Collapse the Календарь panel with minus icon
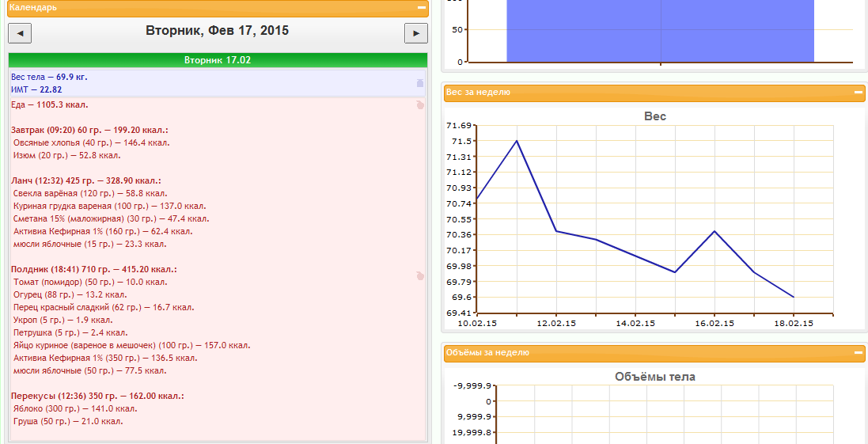 [x=421, y=8]
